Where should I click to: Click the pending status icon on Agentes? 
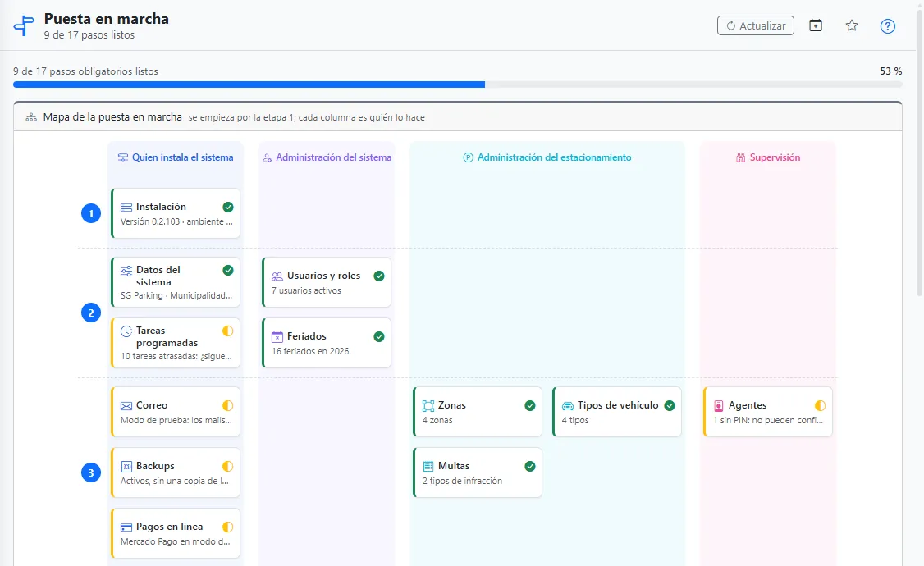[x=821, y=405]
